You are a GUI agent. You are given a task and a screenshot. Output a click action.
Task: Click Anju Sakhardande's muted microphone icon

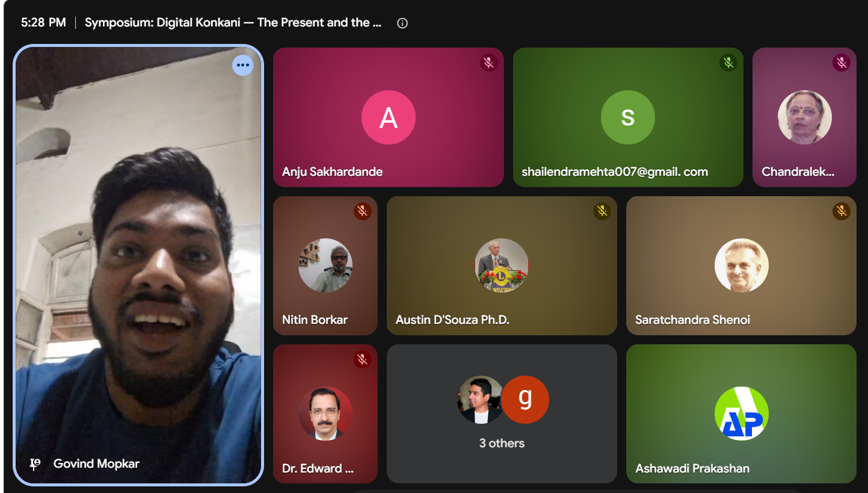point(488,63)
